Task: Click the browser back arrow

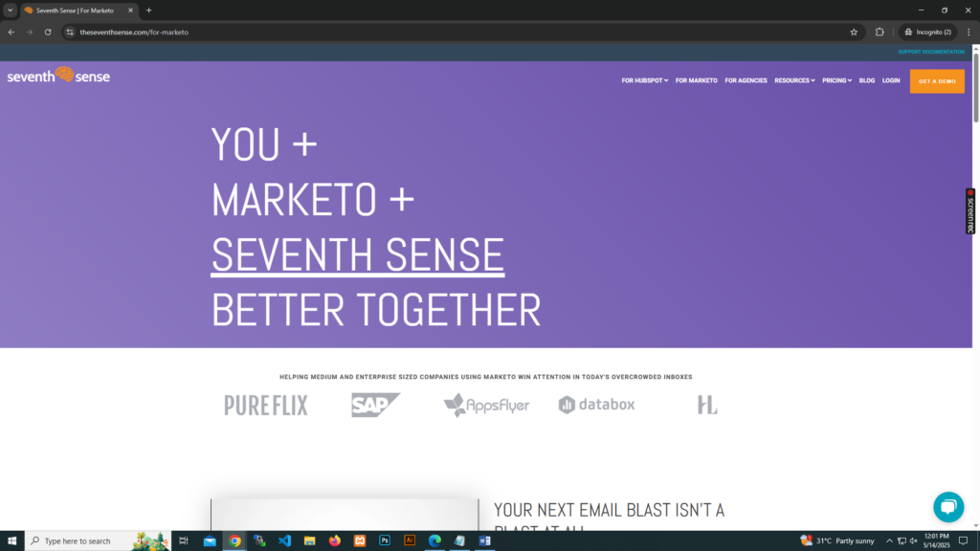Action: coord(11,32)
